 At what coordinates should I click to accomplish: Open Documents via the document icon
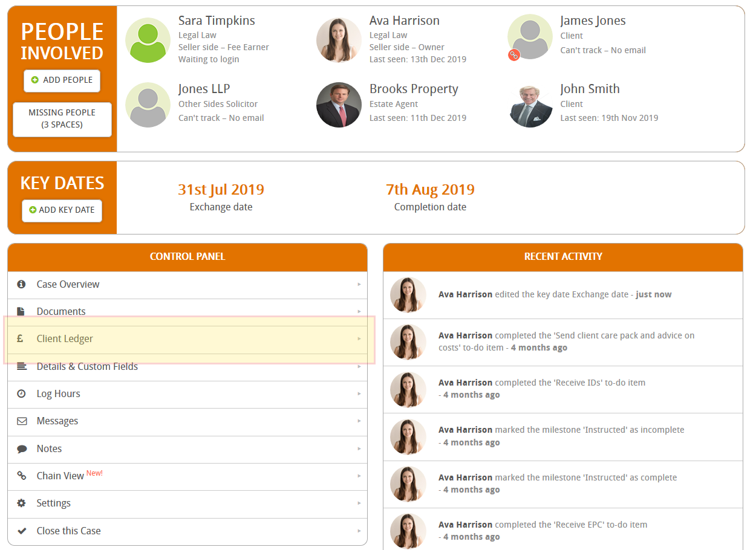pos(22,311)
